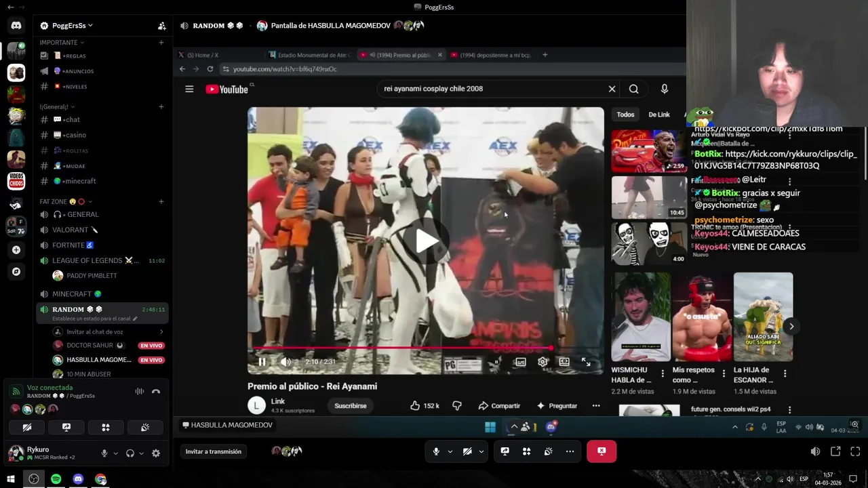Click the YouTube search magnifier button
This screenshot has width=868, height=488.
pos(633,89)
